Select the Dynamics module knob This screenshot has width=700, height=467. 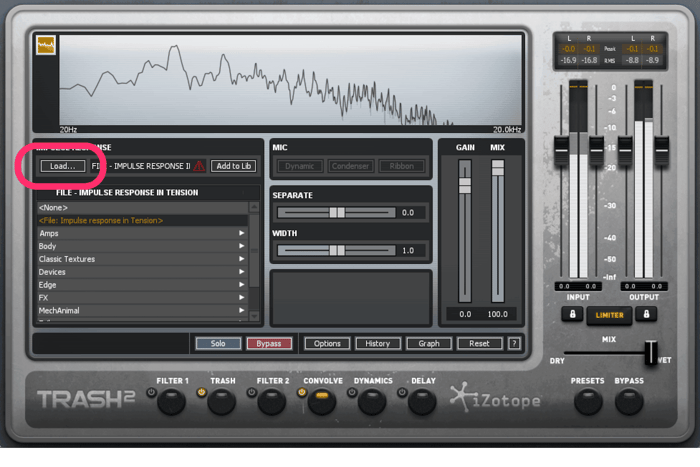tap(372, 401)
